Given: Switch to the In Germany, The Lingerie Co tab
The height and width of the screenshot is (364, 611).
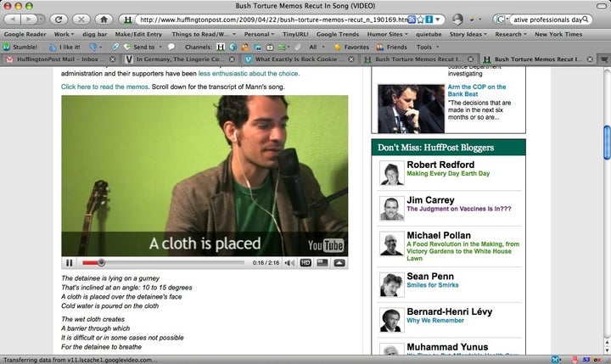Looking at the screenshot, I should click(x=180, y=59).
